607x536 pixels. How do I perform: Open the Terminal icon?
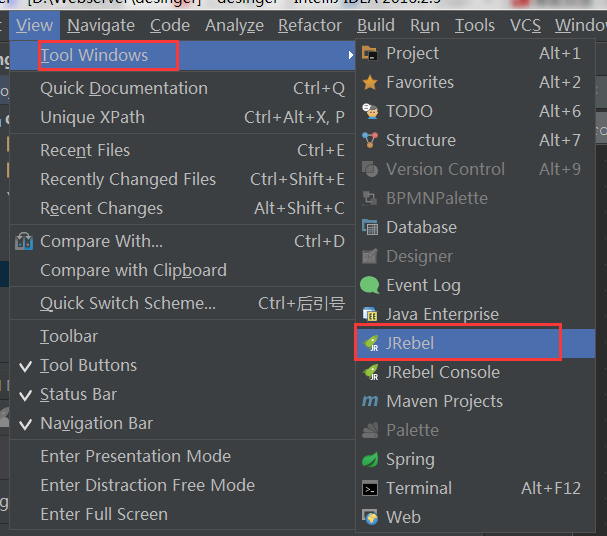click(370, 489)
